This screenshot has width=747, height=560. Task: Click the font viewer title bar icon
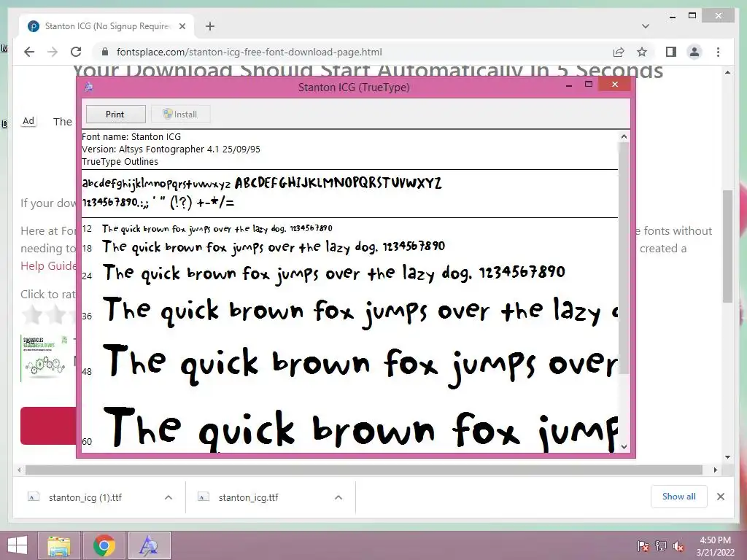point(88,87)
